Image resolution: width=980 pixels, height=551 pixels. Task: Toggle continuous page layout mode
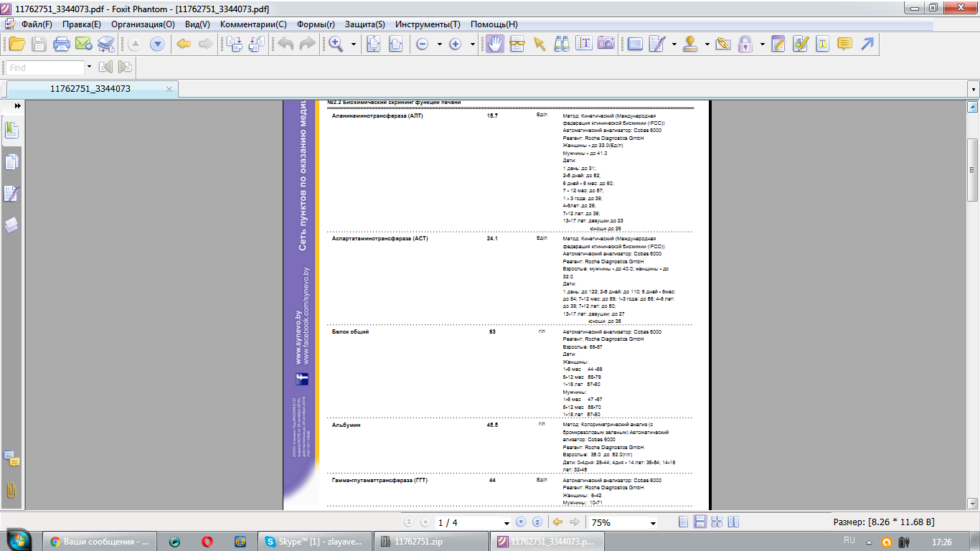point(699,522)
